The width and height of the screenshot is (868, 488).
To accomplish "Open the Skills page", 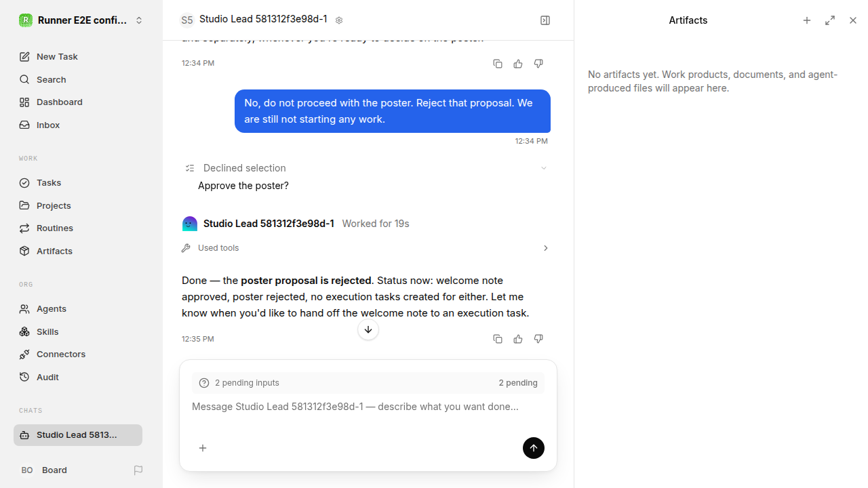I will (81, 331).
